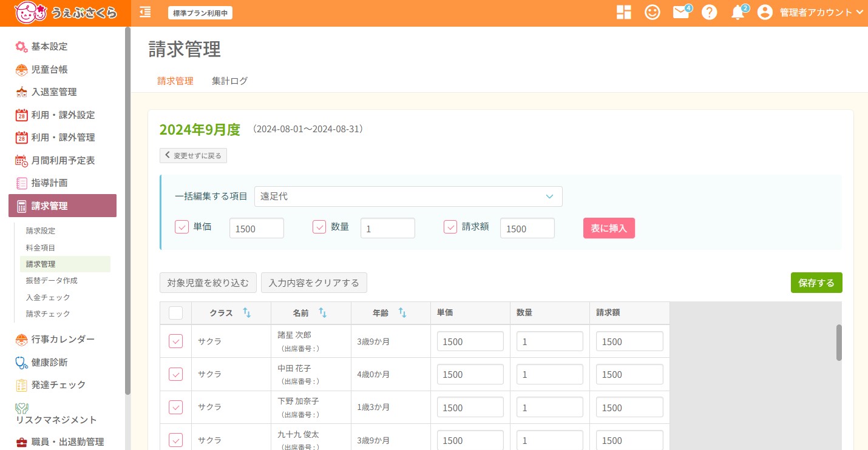Toggle the 請求額 checkbox
This screenshot has width=868, height=450.
[450, 227]
